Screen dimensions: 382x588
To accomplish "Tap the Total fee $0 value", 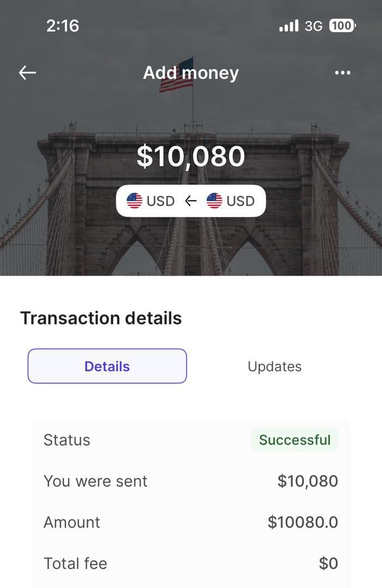I will pos(328,563).
